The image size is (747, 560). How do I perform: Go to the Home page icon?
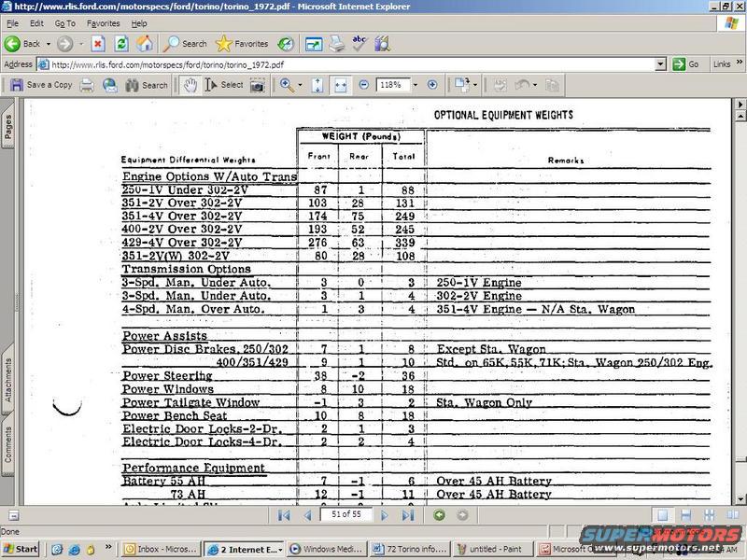pyautogui.click(x=145, y=44)
